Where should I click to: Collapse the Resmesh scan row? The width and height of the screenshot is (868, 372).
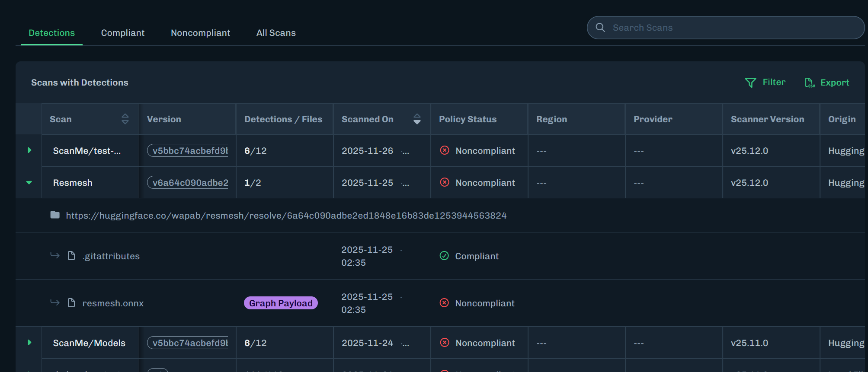[29, 183]
